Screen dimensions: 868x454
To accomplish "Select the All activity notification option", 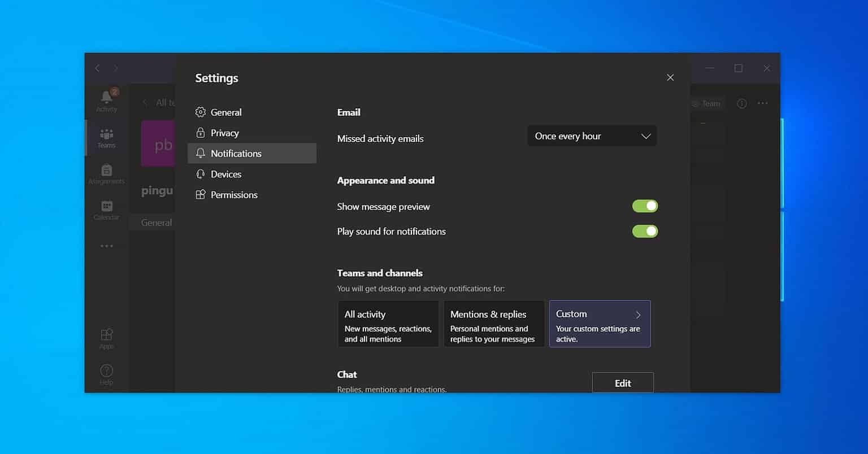I will point(388,324).
